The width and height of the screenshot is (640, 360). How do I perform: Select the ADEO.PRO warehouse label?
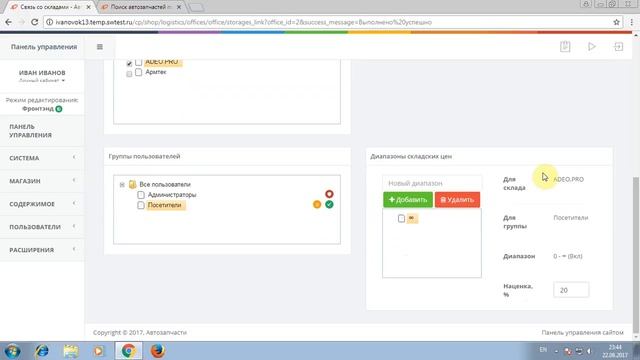[162, 62]
